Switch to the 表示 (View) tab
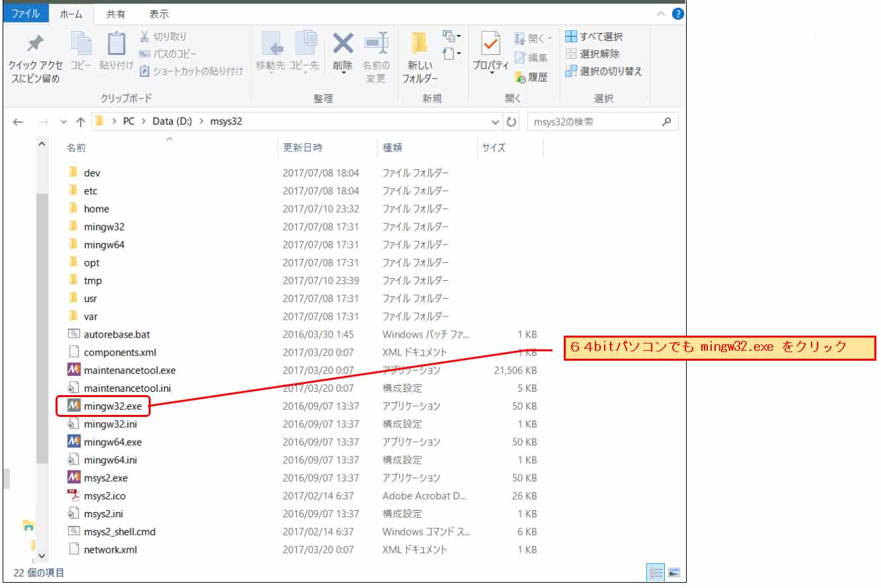This screenshot has width=881, height=588. point(159,13)
